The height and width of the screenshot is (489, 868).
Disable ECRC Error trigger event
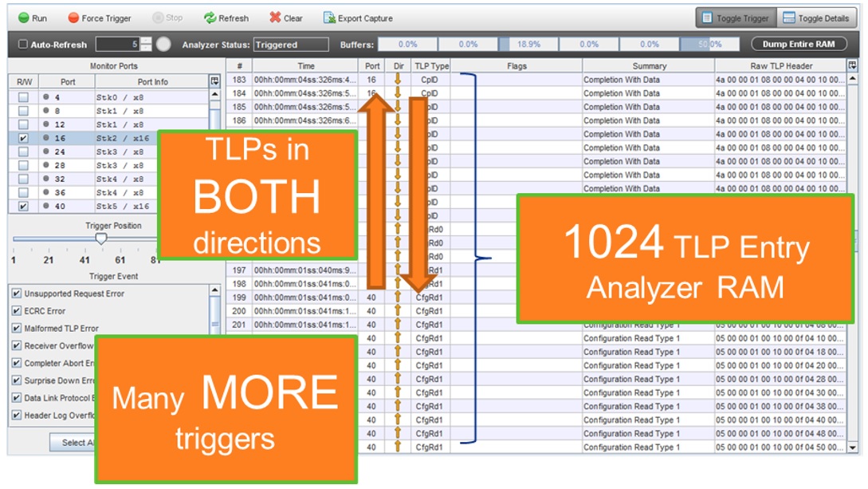[x=17, y=311]
